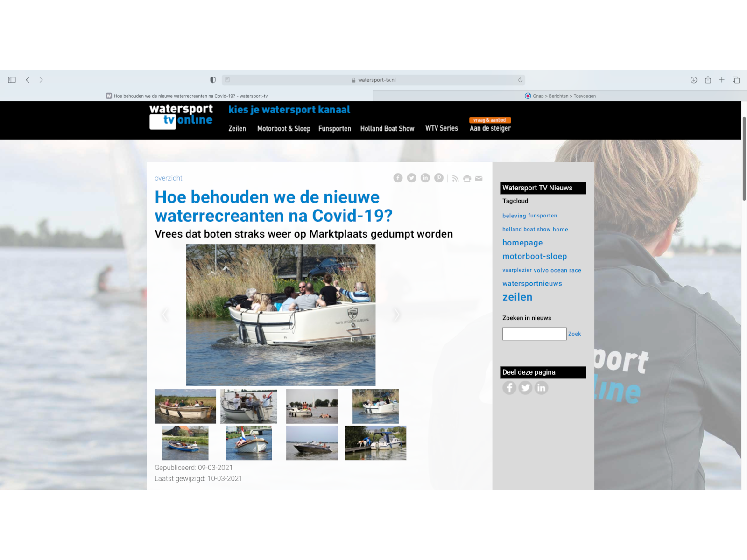
Task: Email the article via envelope icon
Action: pos(479,178)
